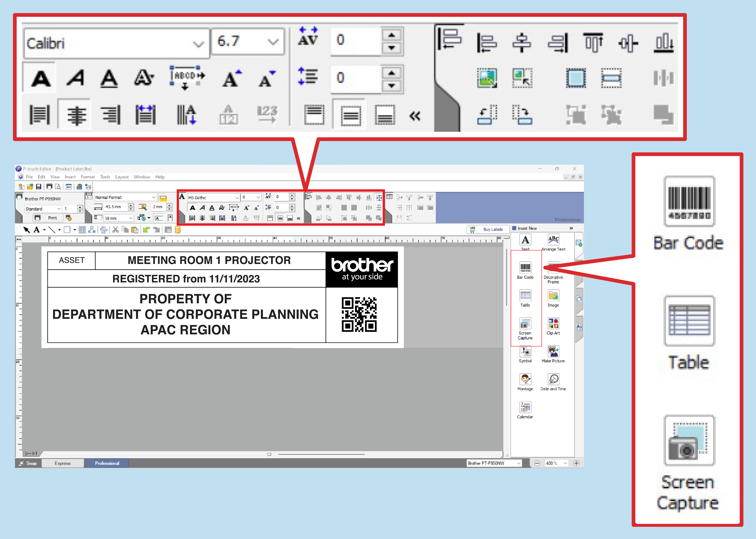
Task: Open the Format menu
Action: coord(88,177)
